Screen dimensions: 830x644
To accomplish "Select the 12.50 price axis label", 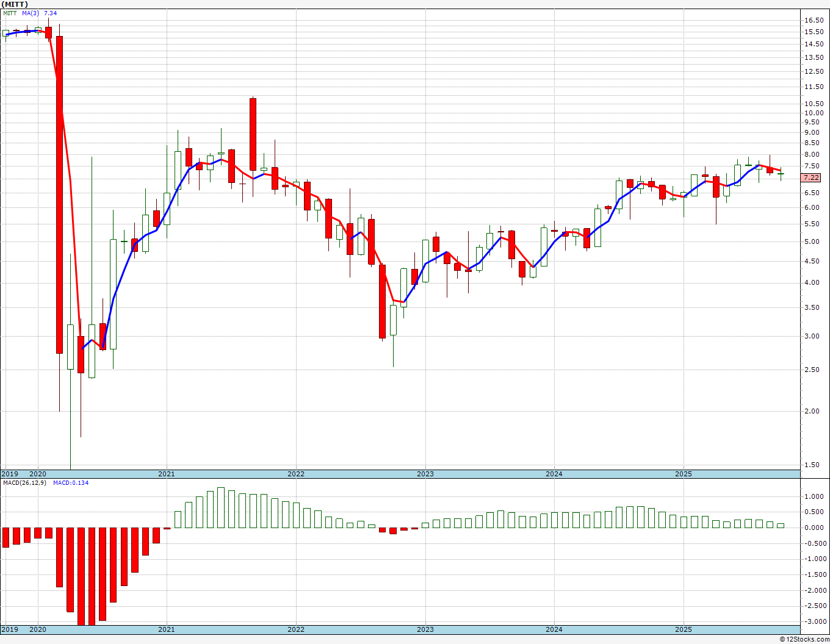I will point(814,71).
